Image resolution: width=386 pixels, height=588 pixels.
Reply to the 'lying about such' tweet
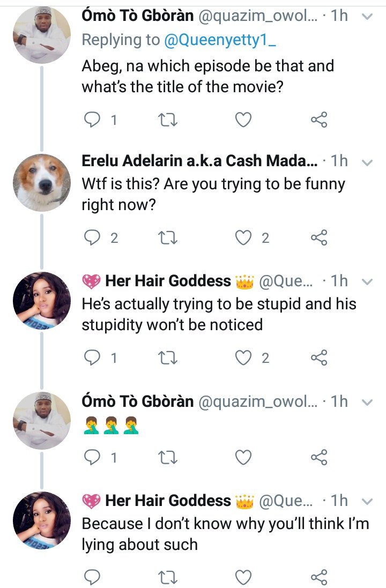(93, 577)
